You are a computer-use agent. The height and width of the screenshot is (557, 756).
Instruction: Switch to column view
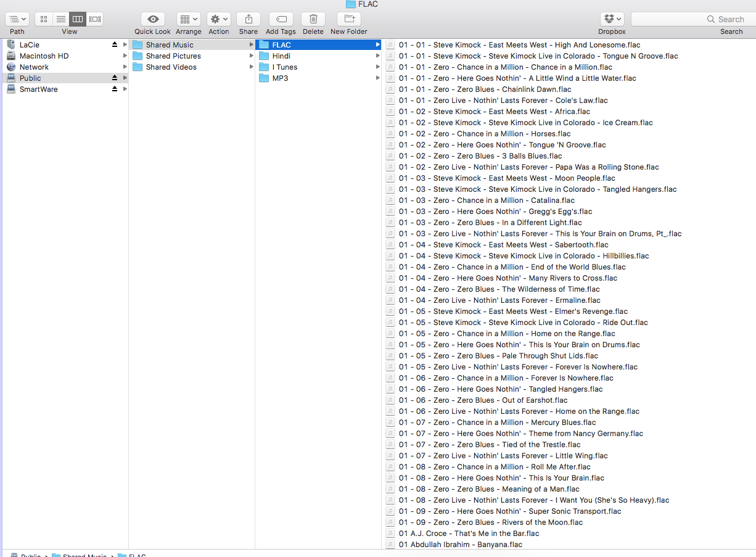[78, 19]
